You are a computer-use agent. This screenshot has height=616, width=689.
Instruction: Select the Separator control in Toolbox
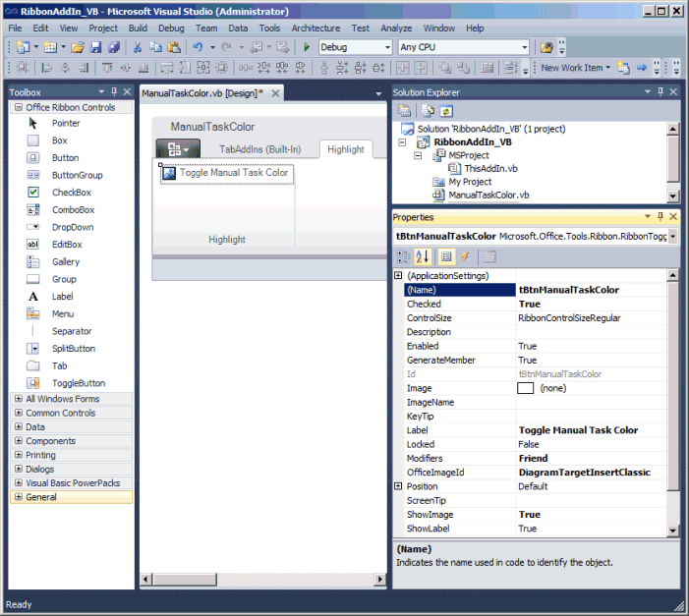pyautogui.click(x=71, y=331)
